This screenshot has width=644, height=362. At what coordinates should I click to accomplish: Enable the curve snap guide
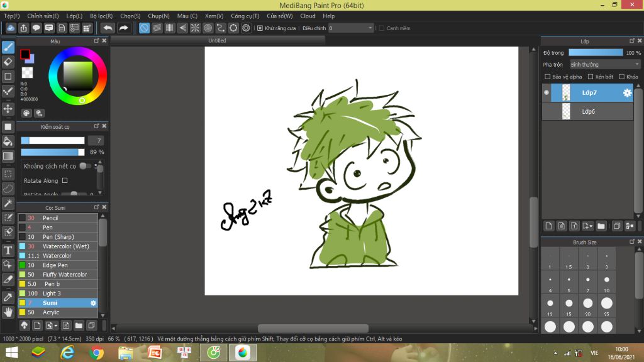pyautogui.click(x=221, y=28)
